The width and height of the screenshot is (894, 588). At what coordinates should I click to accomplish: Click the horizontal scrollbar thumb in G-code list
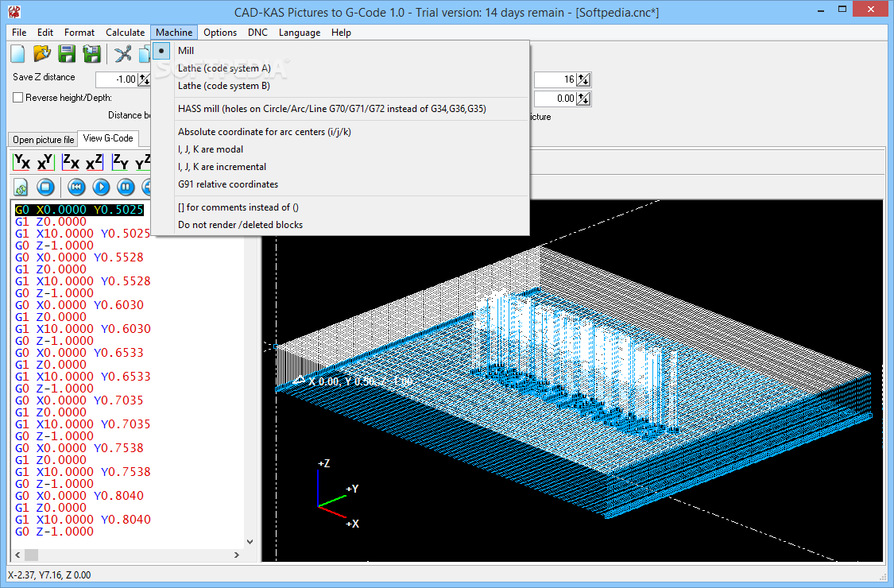pyautogui.click(x=31, y=555)
